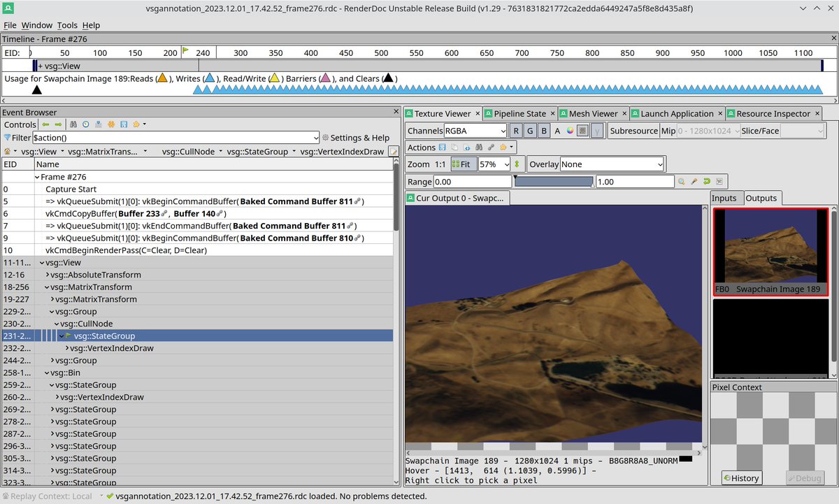Open the Filter $action() dropdown arrow
Viewport: 839px width, 504px height.
[316, 138]
